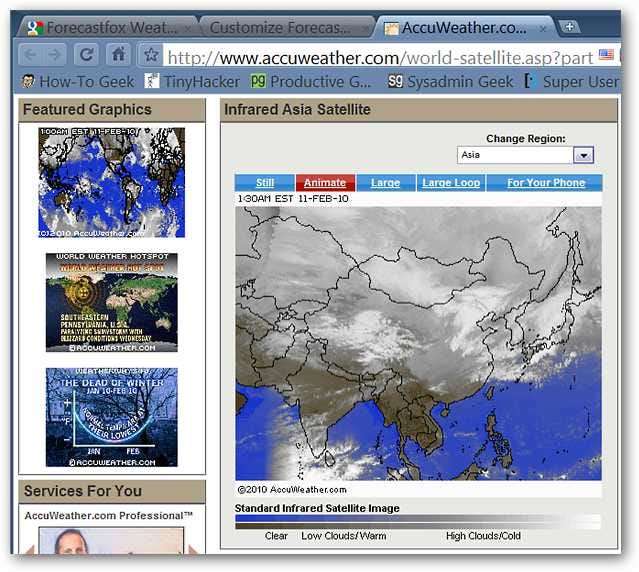
Task: Open the Super User bookmark
Action: (571, 81)
